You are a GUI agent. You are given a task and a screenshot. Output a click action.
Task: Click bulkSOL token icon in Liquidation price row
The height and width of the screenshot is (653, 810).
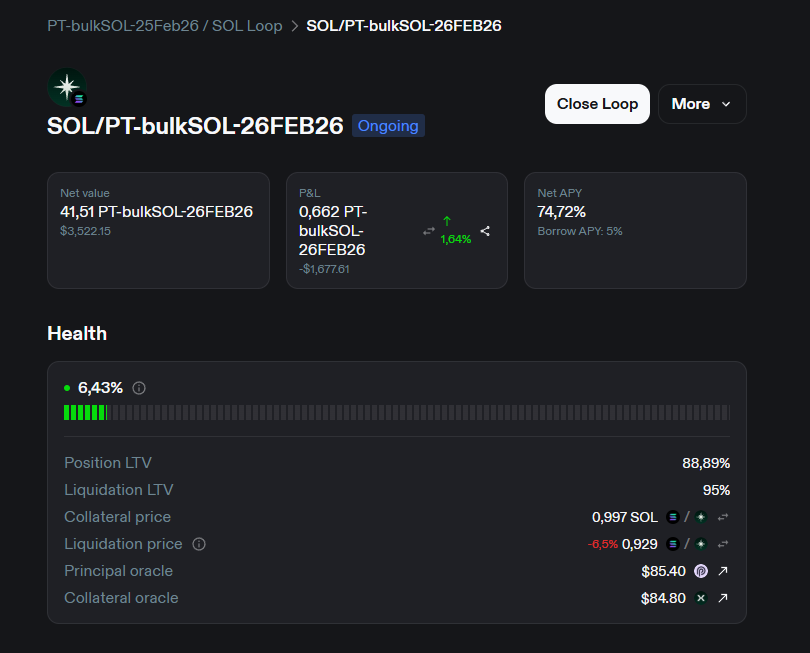[x=701, y=544]
